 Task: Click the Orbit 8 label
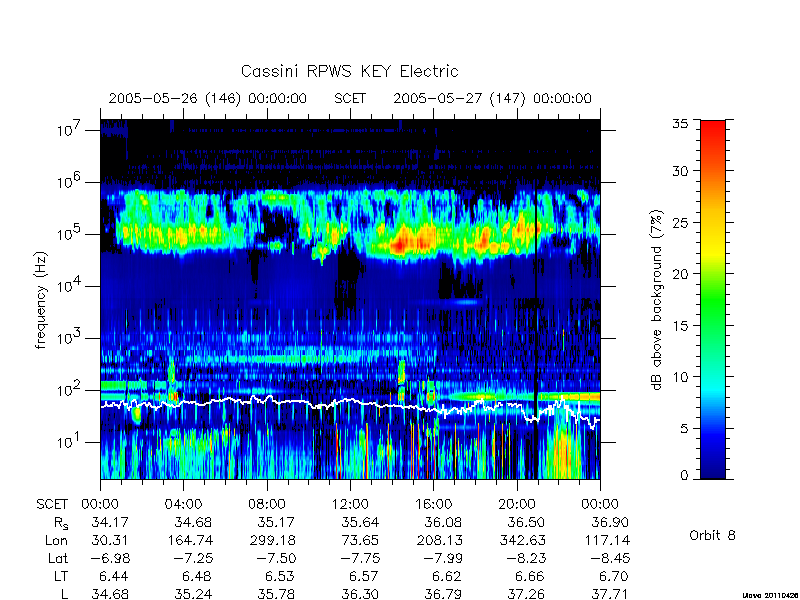(x=712, y=535)
